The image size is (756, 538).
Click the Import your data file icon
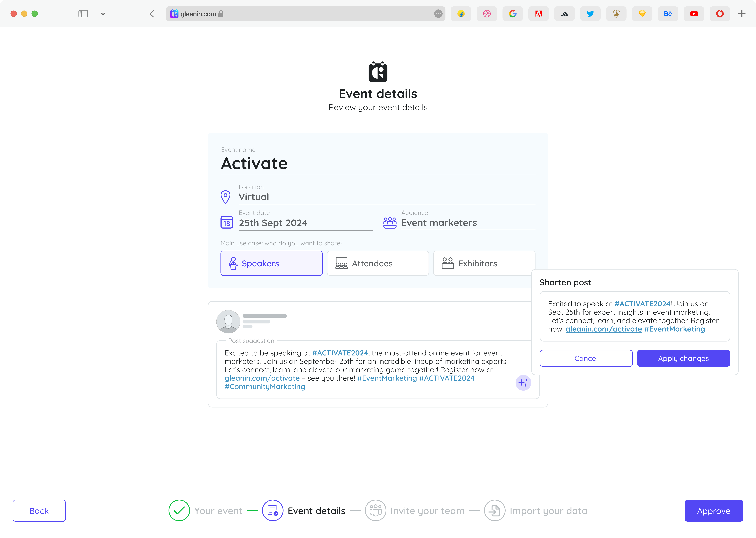[x=495, y=511]
